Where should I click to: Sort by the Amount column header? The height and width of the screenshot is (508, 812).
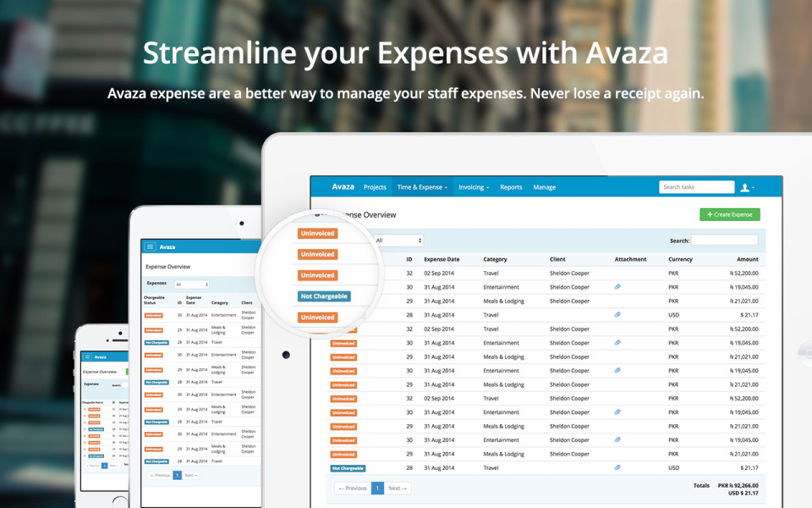click(x=747, y=259)
